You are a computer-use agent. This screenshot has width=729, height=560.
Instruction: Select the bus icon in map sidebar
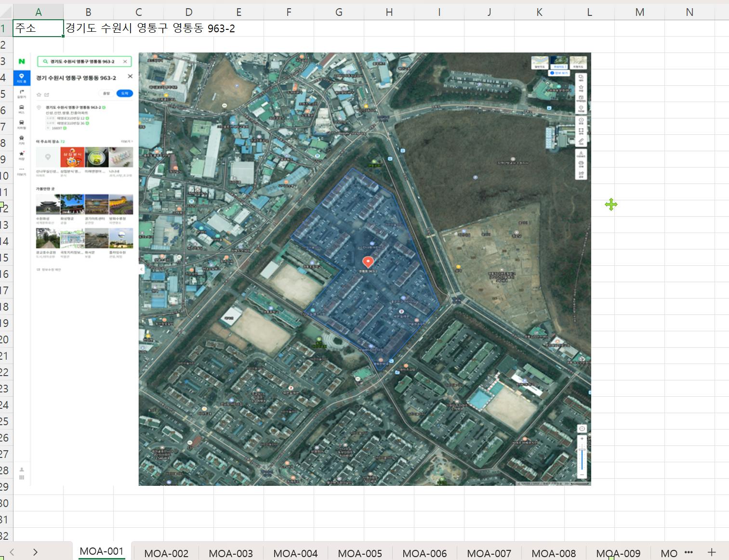click(x=22, y=107)
